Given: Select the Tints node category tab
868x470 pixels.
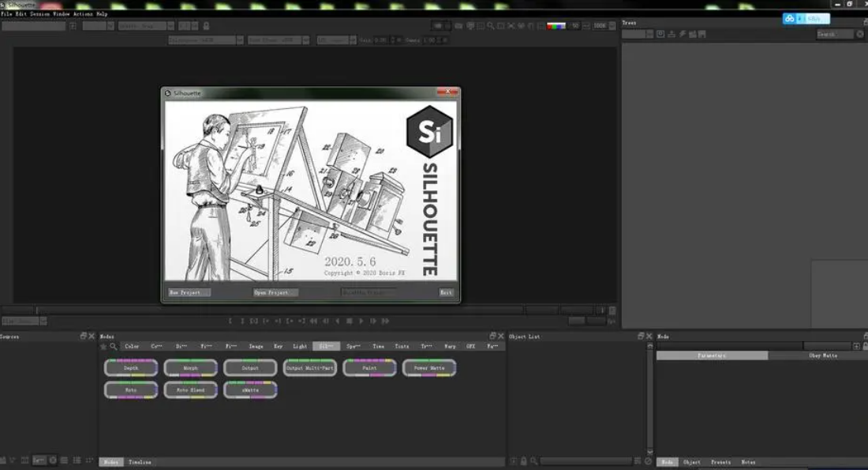Looking at the screenshot, I should (402, 347).
